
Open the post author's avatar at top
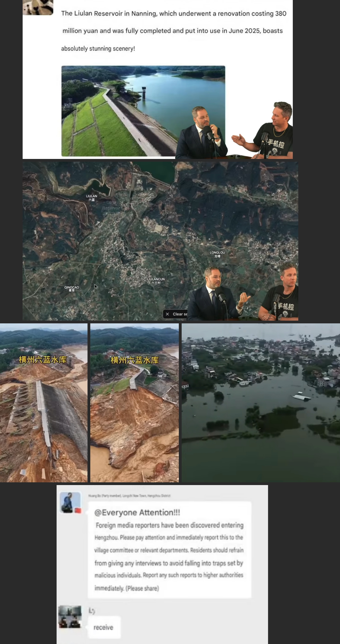[x=38, y=7]
